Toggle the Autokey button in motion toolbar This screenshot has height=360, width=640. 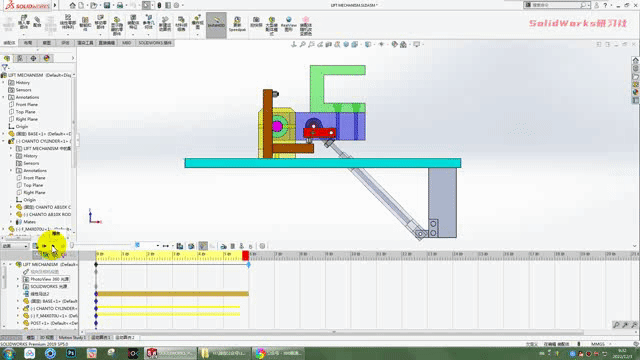pyautogui.click(x=203, y=246)
